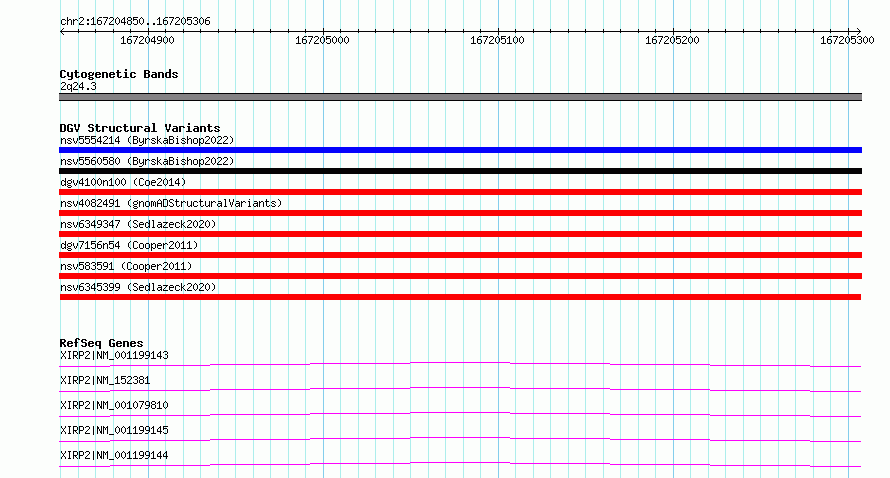Select the nsv5560580 black variant bar
The height and width of the screenshot is (478, 890).
[460, 171]
